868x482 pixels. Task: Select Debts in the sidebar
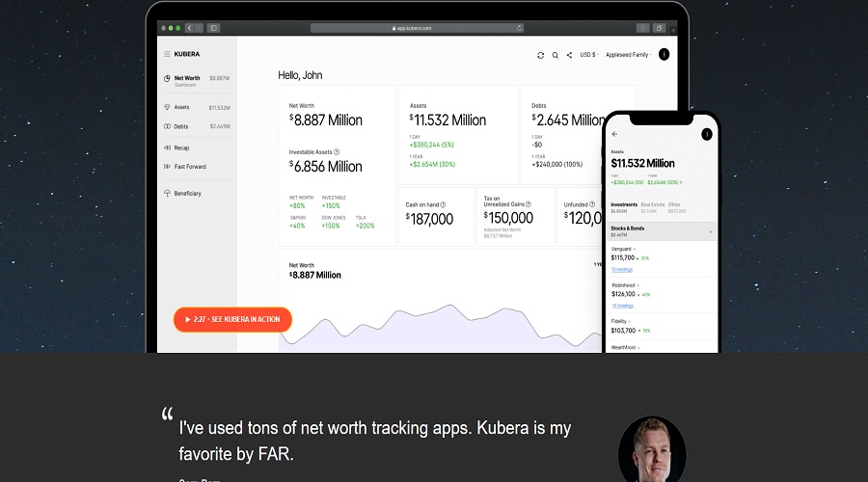[x=197, y=126]
